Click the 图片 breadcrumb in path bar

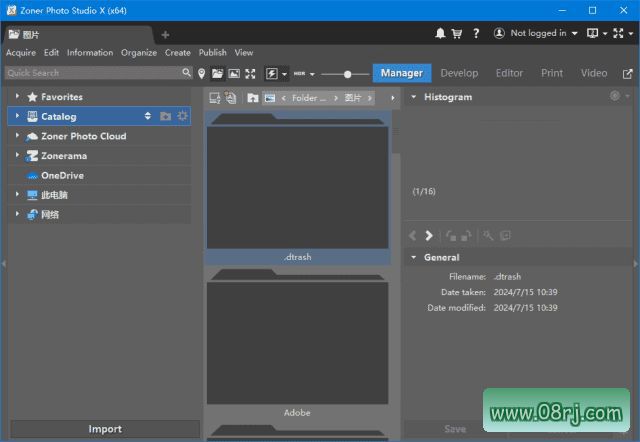point(353,98)
